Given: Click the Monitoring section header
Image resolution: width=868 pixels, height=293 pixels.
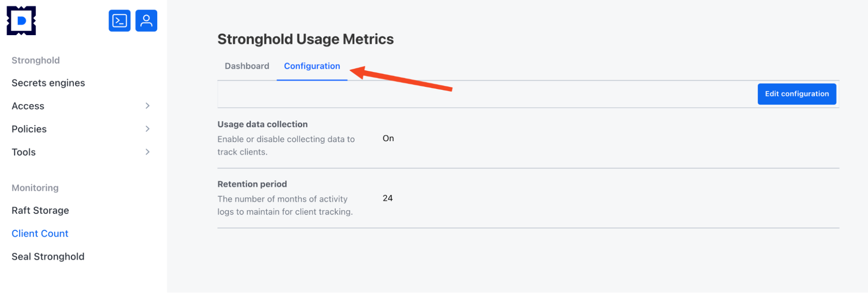Looking at the screenshot, I should tap(35, 188).
